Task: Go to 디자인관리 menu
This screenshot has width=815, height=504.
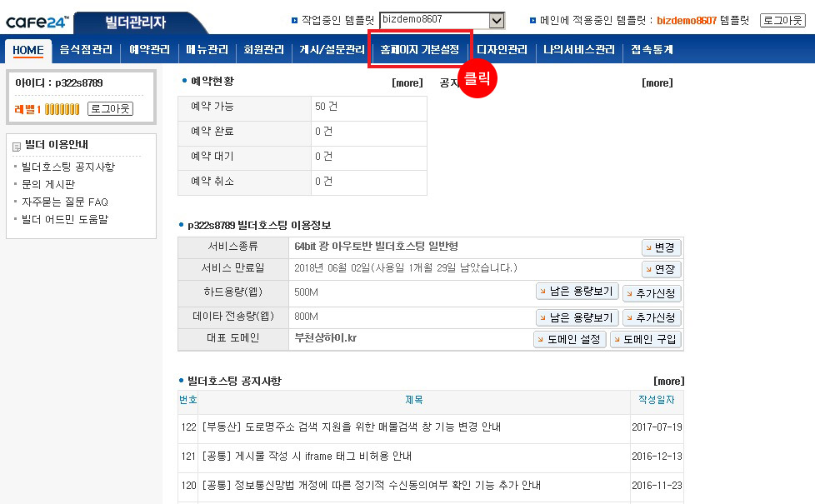Action: (x=502, y=50)
